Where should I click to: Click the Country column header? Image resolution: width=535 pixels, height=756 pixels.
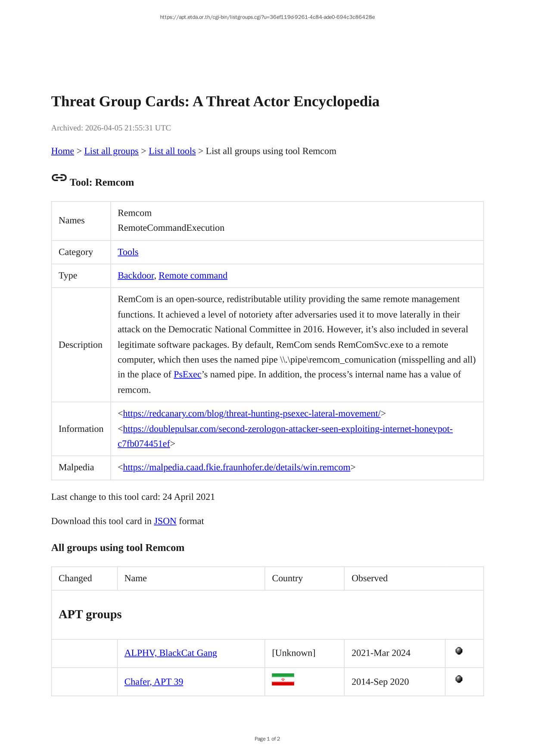pos(287,579)
